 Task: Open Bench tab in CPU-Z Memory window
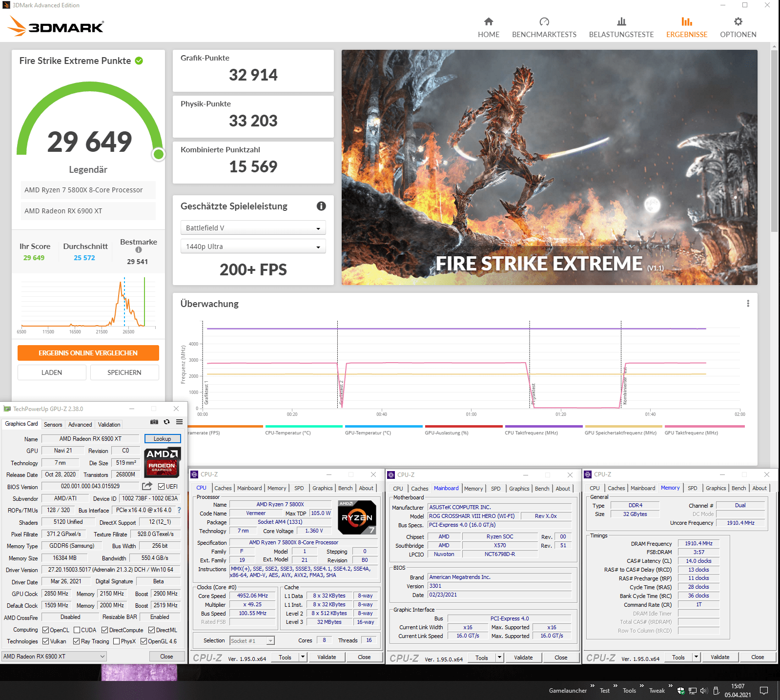pyautogui.click(x=739, y=488)
